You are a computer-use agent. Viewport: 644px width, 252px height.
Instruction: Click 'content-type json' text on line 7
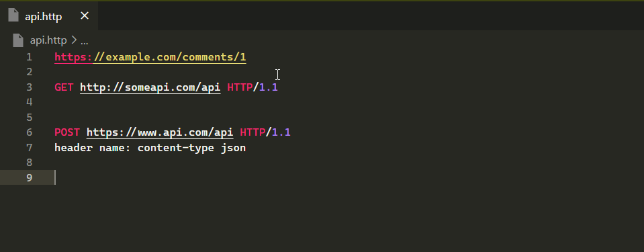click(x=192, y=148)
